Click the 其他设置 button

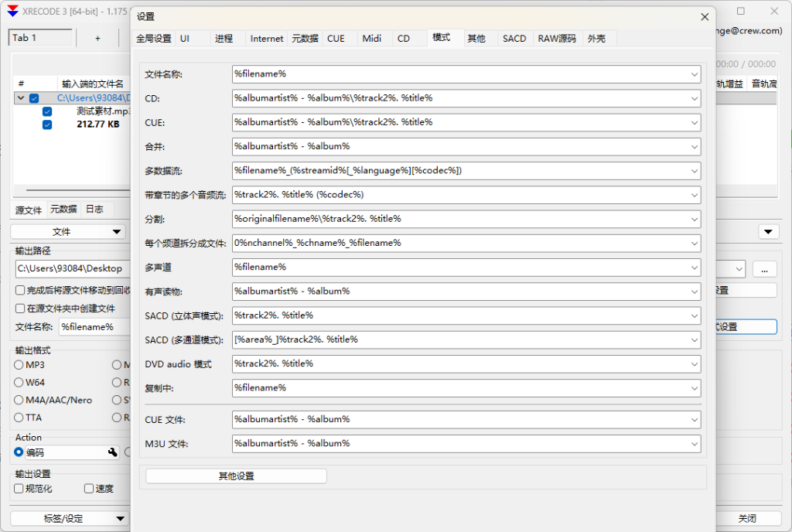pos(236,476)
